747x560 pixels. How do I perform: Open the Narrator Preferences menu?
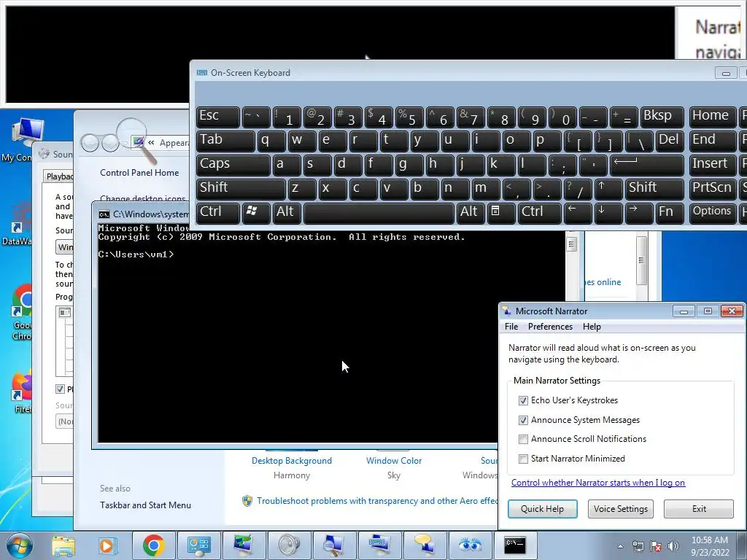point(550,327)
